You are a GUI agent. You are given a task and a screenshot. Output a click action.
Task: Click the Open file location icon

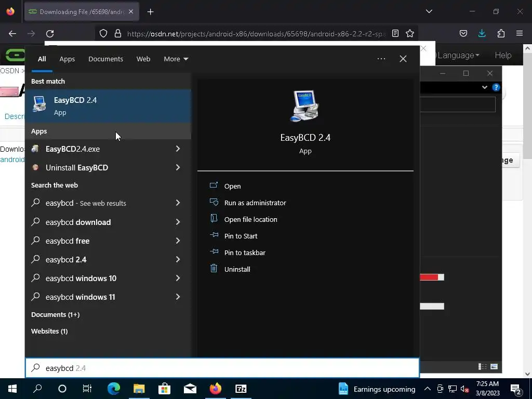pos(214,219)
